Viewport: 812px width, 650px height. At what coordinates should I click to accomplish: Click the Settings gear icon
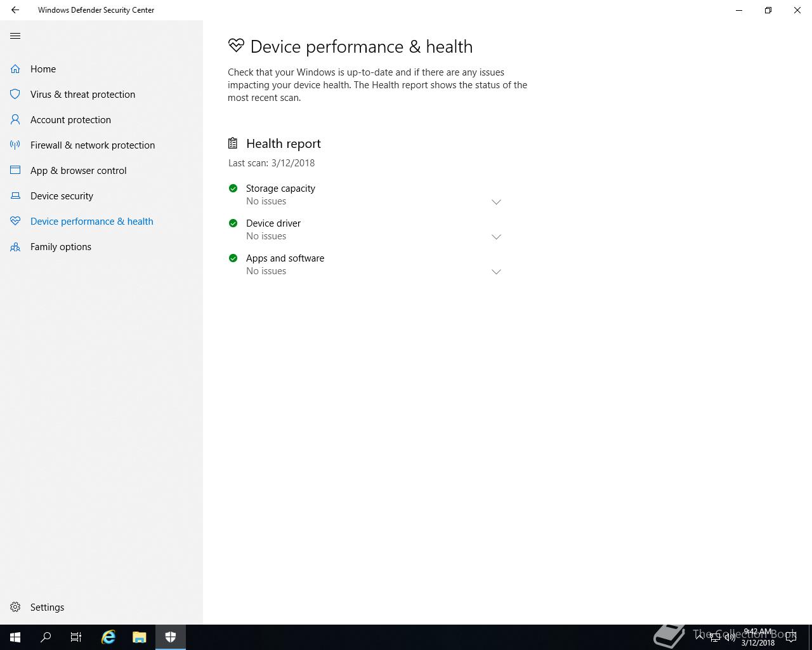[x=15, y=607]
